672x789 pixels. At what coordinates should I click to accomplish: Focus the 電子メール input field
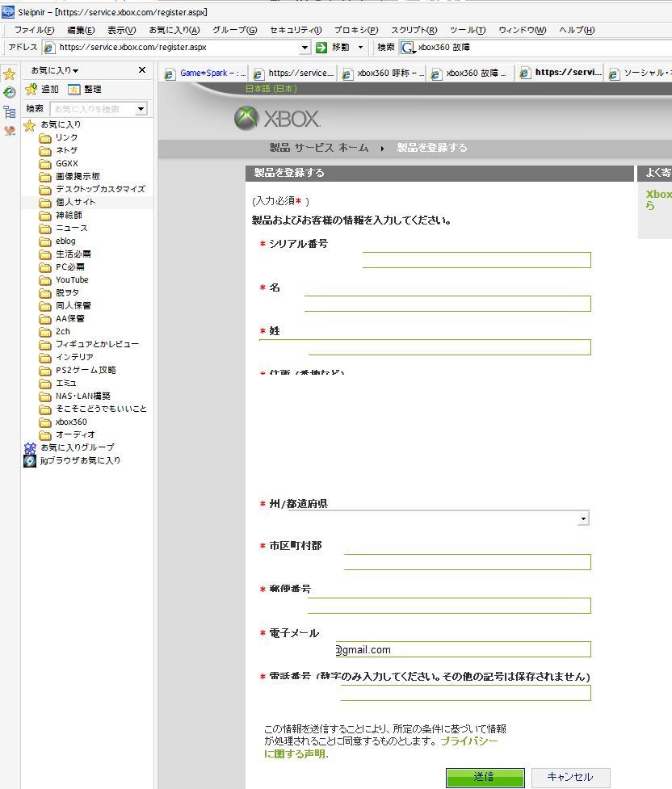pos(463,649)
